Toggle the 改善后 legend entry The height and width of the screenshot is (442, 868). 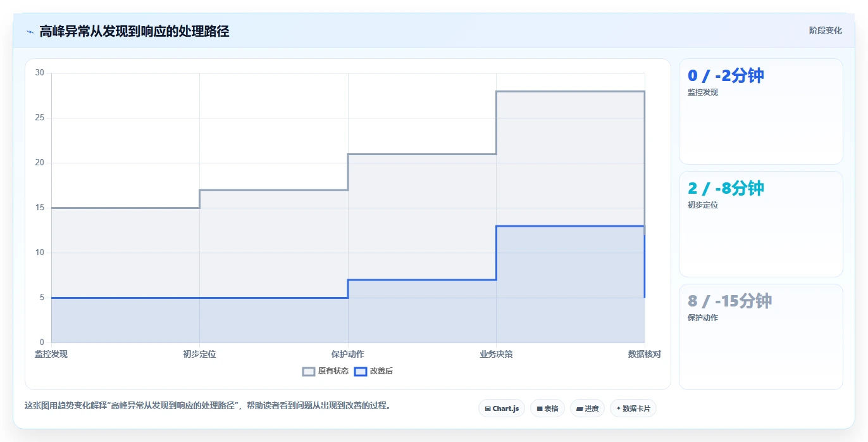[x=373, y=371]
